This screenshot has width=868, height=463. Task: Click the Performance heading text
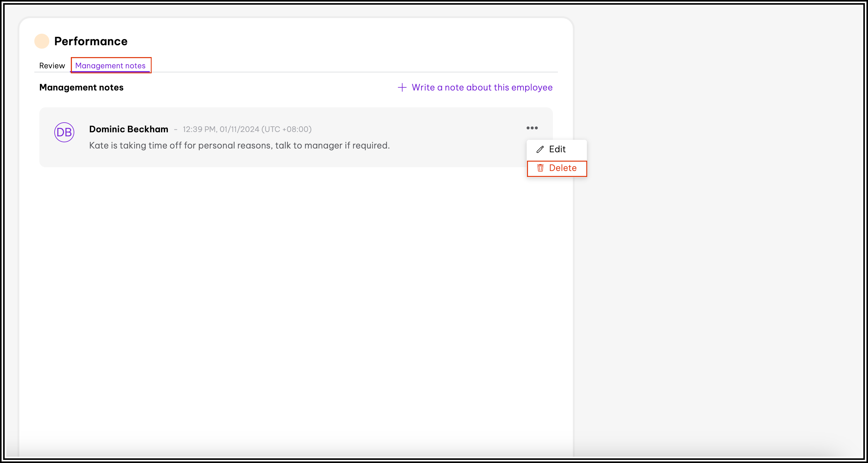91,41
